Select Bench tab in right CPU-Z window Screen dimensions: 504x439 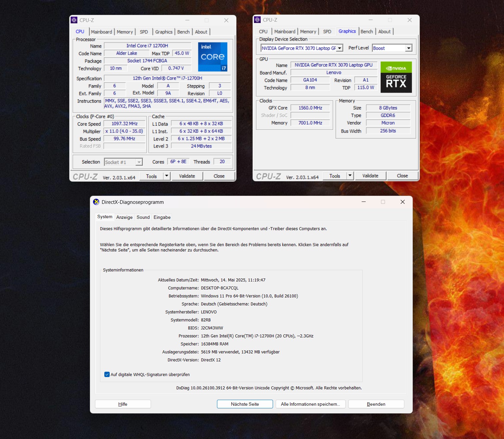(x=367, y=32)
